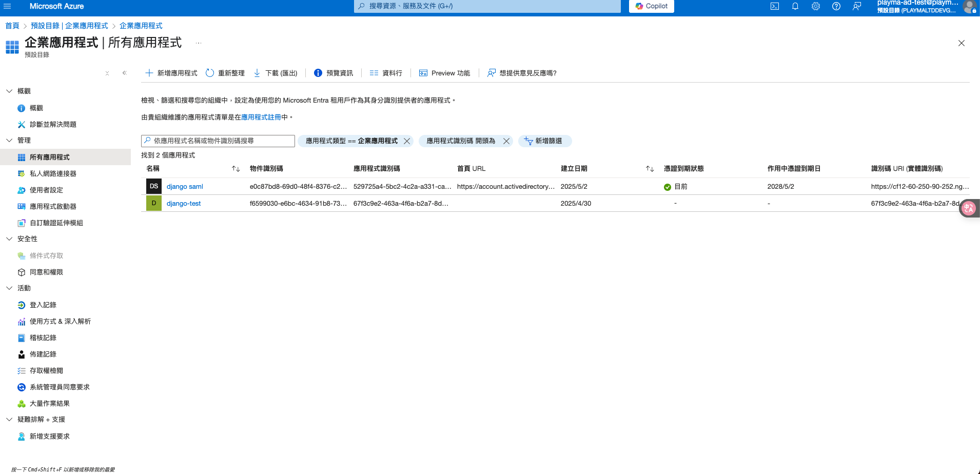Click the application search input field
Image resolution: width=980 pixels, height=474 pixels.
[218, 141]
